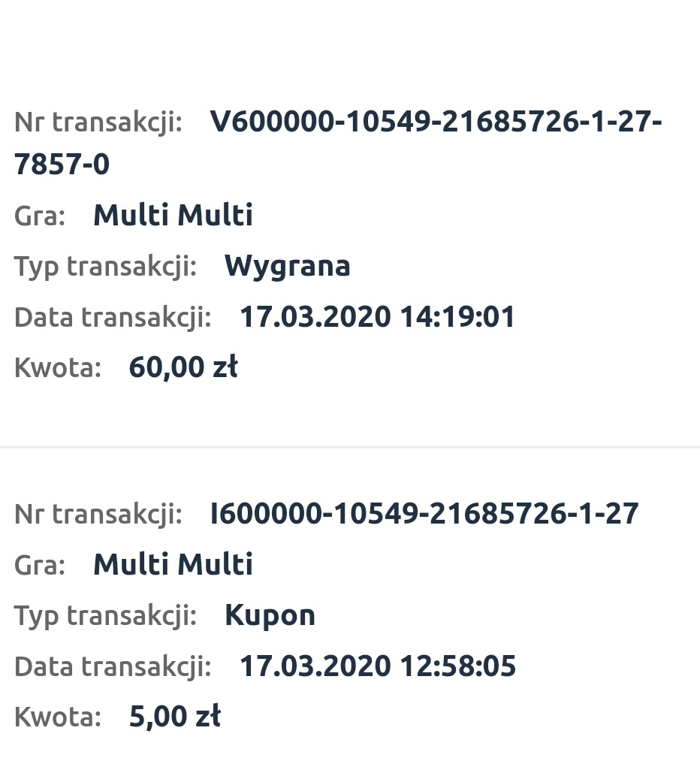
Task: Select the 'Kupon' transaction type value
Action: click(270, 615)
